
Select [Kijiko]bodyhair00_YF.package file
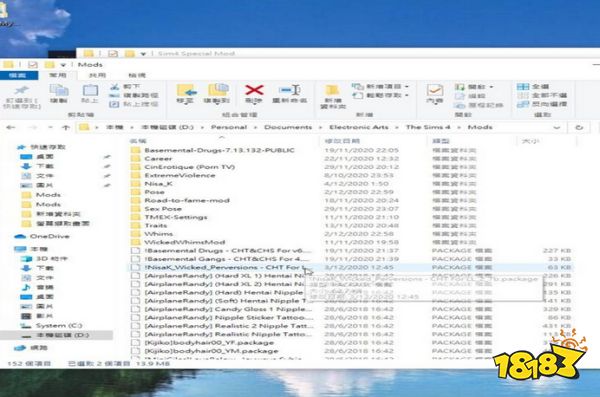[202, 343]
